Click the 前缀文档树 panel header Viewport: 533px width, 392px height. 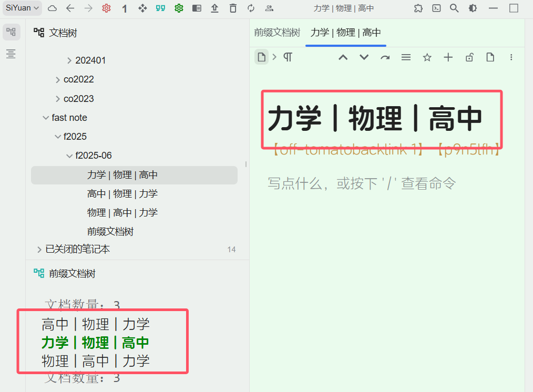pyautogui.click(x=72, y=274)
